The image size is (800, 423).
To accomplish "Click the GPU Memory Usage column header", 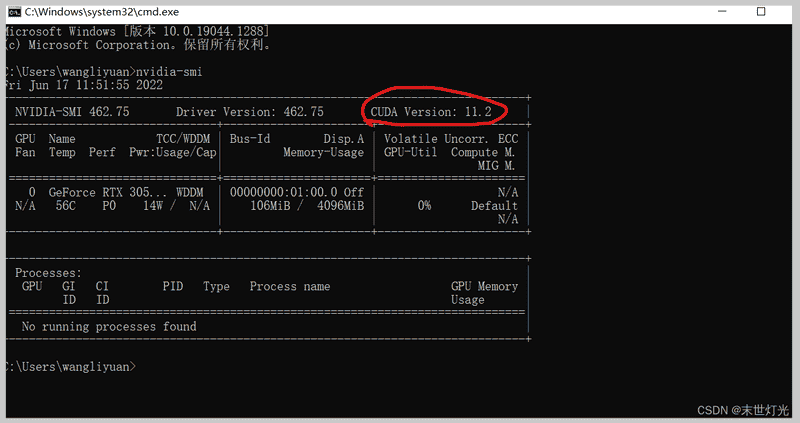I will (x=484, y=293).
